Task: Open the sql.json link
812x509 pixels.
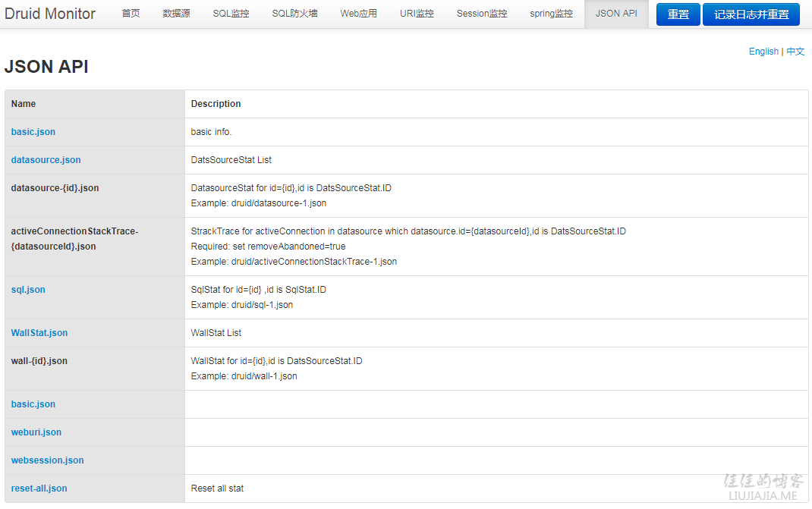Action: (x=28, y=290)
